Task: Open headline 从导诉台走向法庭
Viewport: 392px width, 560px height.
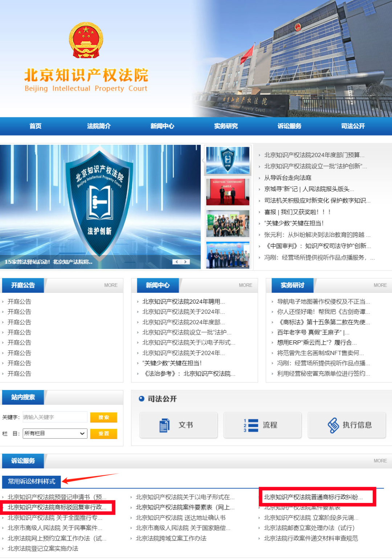Action: pos(287,178)
